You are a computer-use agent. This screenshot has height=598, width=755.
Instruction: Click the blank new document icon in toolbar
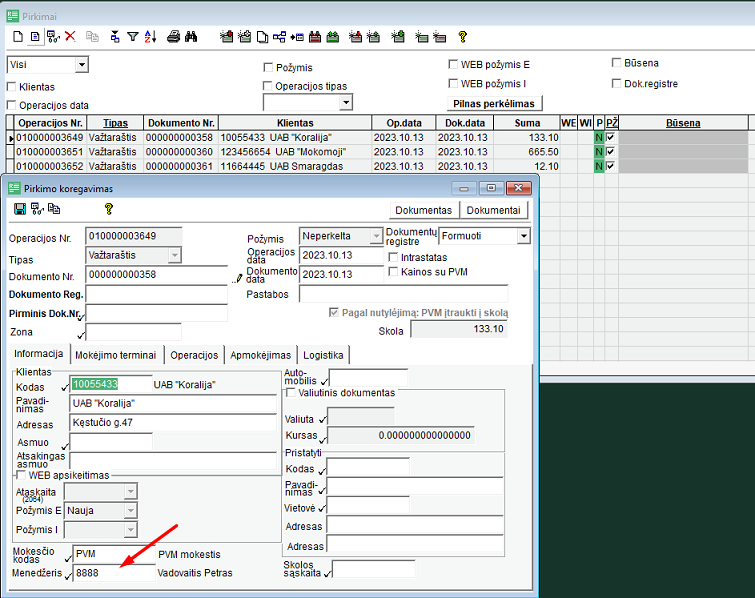coord(18,37)
